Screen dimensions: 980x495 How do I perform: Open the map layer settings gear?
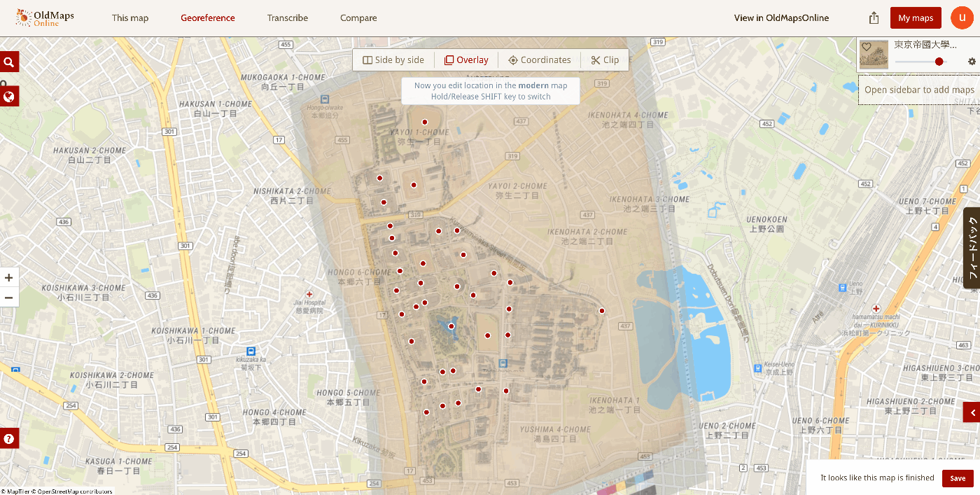pyautogui.click(x=972, y=62)
